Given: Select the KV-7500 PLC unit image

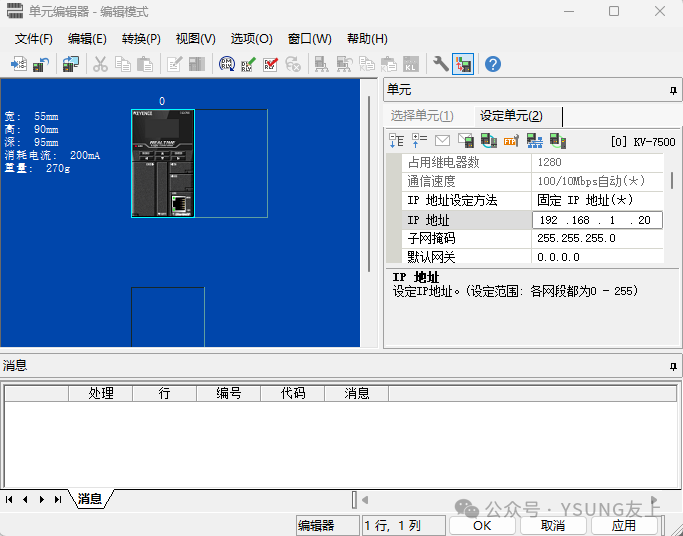Looking at the screenshot, I should [x=163, y=163].
